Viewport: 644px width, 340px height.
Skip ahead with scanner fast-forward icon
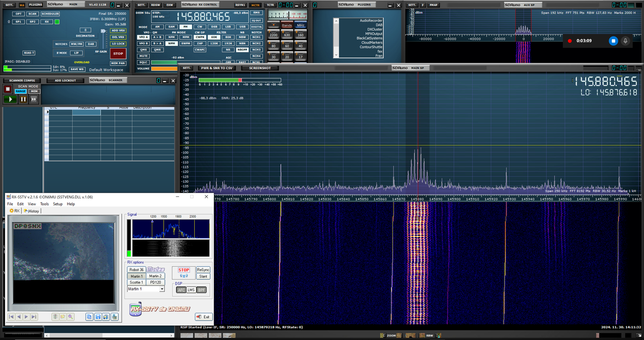point(34,99)
